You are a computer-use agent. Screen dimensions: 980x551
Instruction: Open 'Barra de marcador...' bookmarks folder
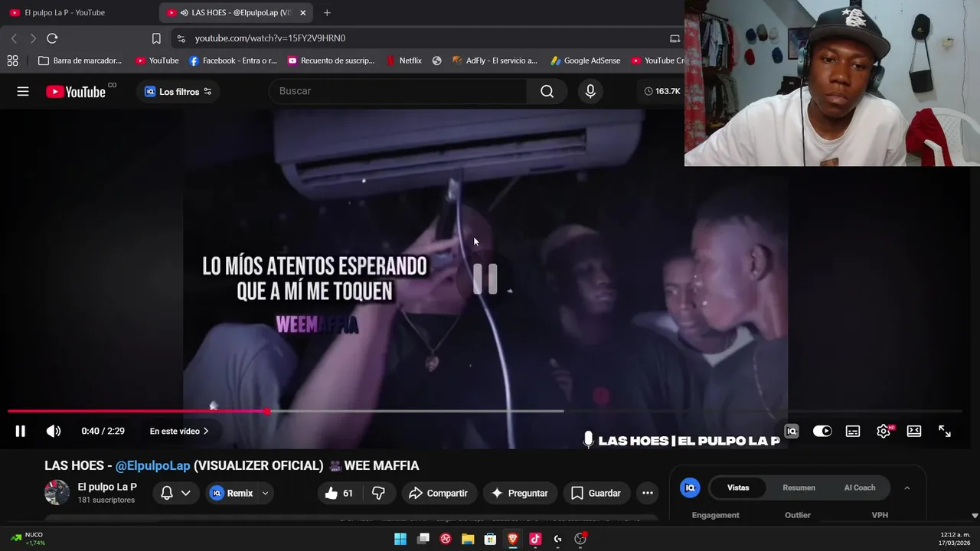tap(80, 60)
